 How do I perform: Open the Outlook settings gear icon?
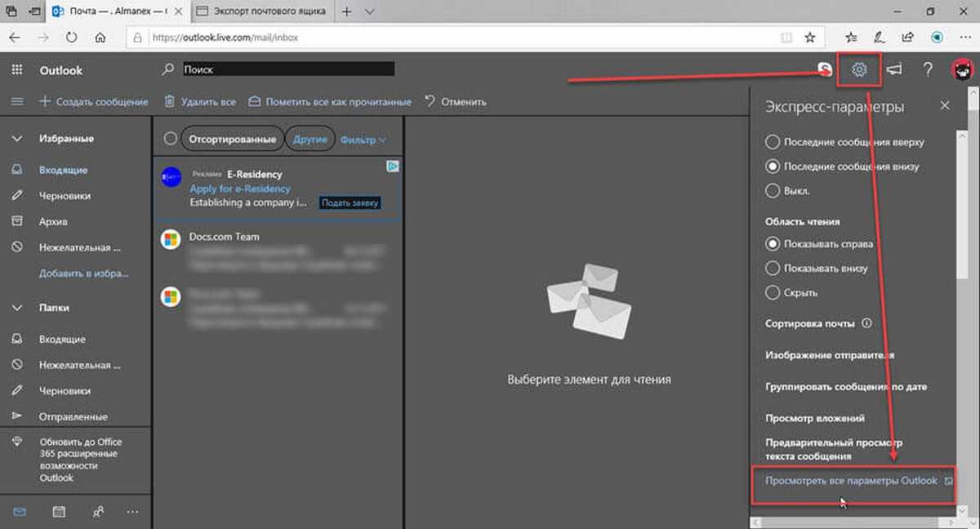859,70
